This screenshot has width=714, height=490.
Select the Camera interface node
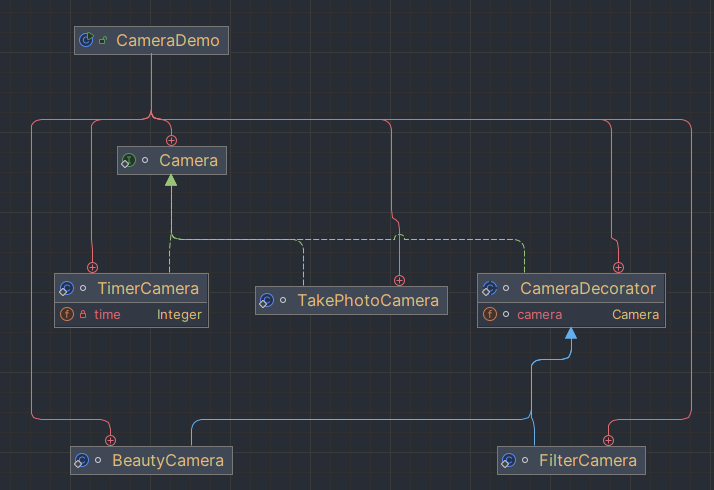172,160
